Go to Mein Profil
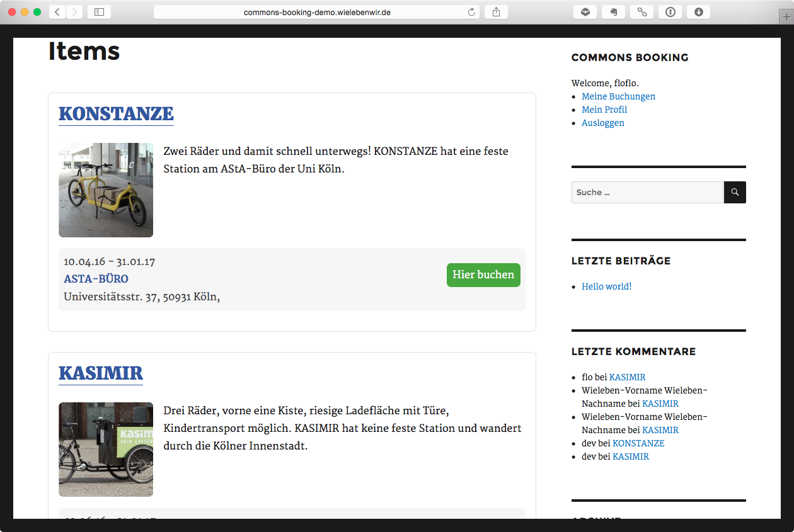 pyautogui.click(x=604, y=110)
